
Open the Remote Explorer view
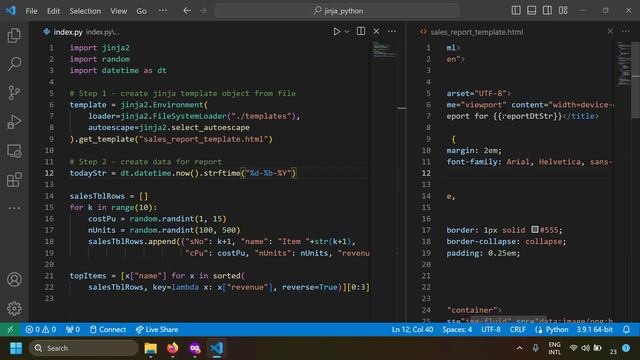coord(14,151)
